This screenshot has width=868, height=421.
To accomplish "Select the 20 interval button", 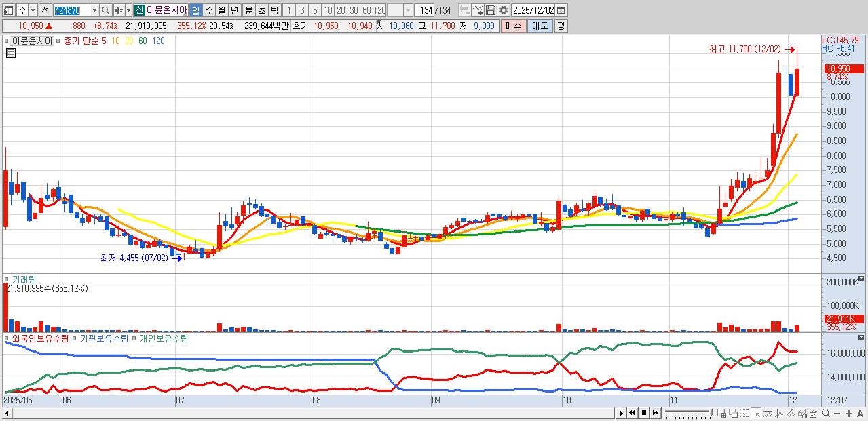I will (x=341, y=10).
